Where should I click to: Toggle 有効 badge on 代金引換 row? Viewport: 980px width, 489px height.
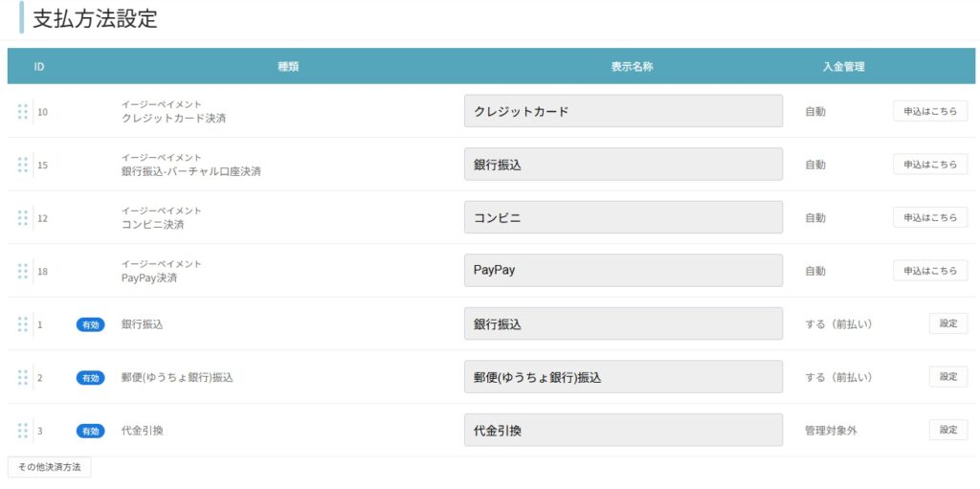[x=90, y=431]
